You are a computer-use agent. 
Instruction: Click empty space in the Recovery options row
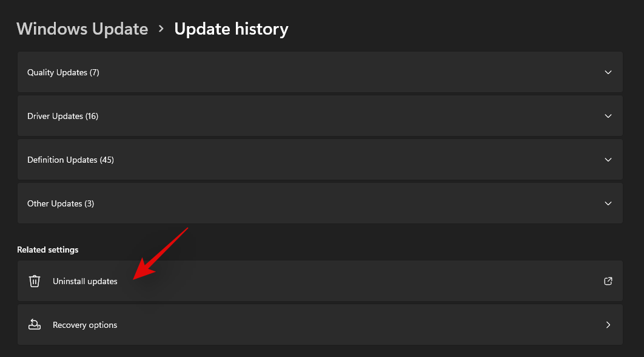364,325
